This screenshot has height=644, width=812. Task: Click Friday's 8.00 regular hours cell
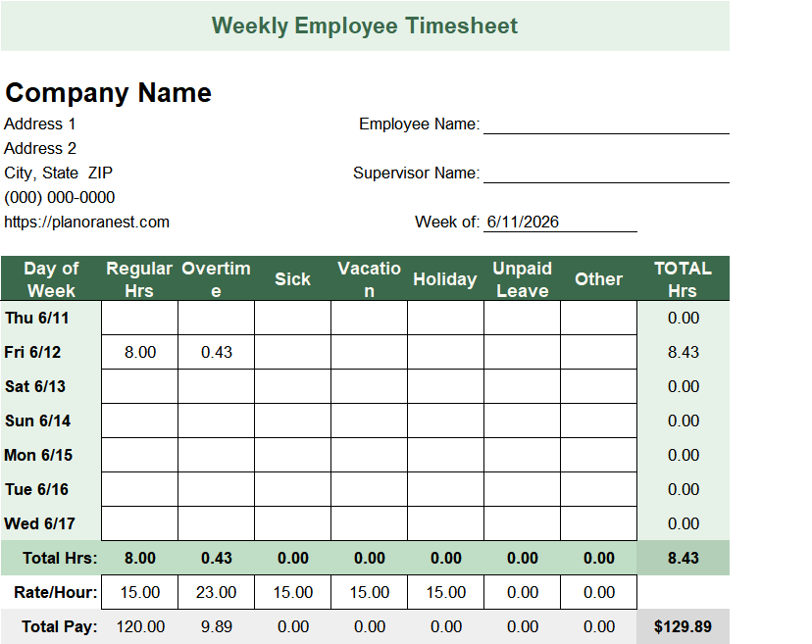pyautogui.click(x=140, y=352)
